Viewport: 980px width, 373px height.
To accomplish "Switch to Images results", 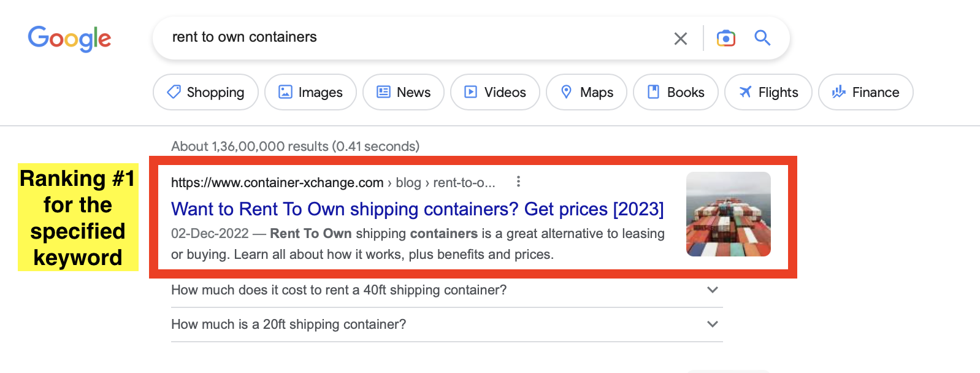I will point(310,92).
